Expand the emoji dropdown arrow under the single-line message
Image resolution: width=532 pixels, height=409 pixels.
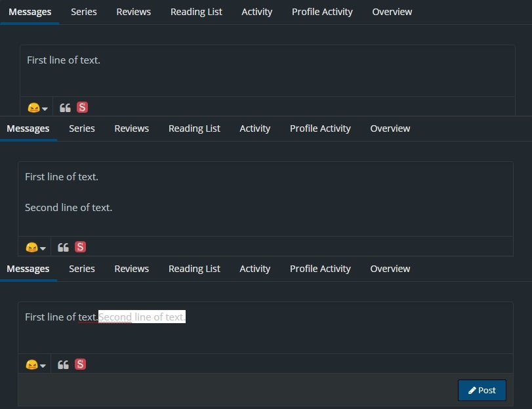(x=45, y=109)
